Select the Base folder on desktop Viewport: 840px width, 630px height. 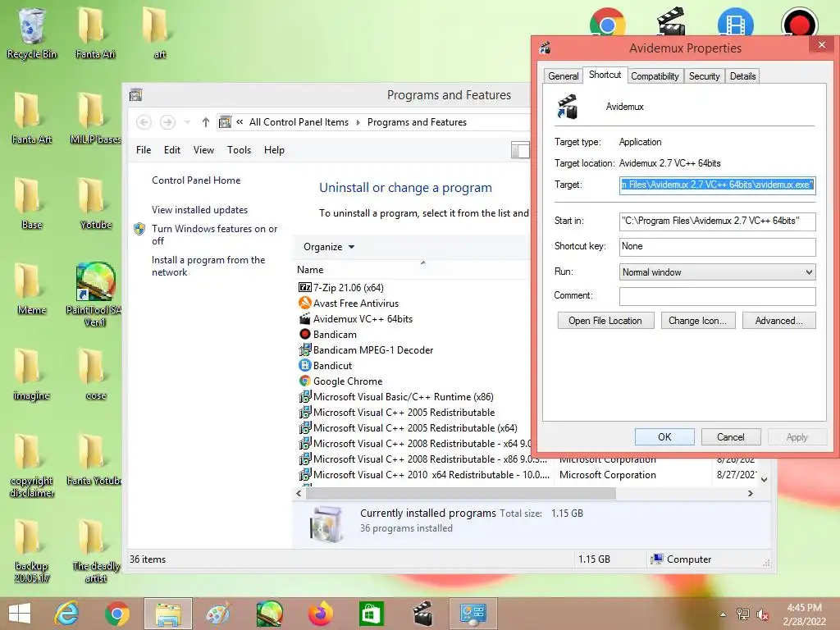(31, 203)
